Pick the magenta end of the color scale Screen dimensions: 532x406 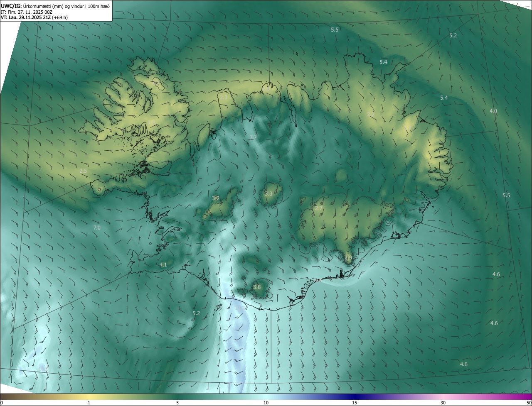point(526,397)
